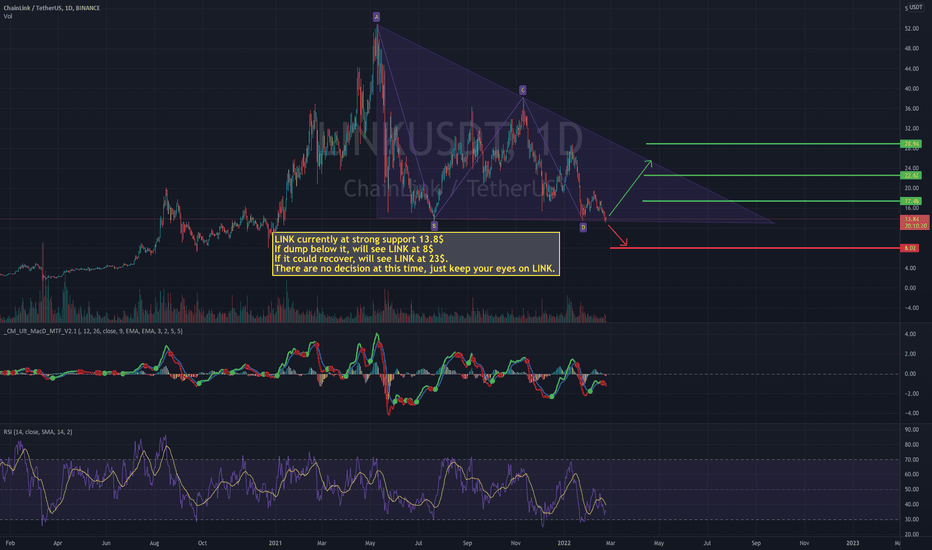
Task: Select the red 8.02 horizontal line
Action: 756,248
